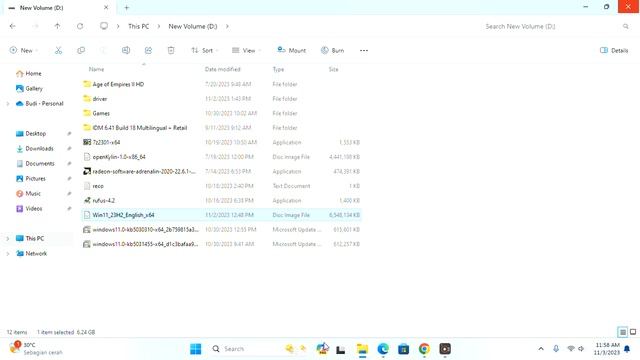Show hidden system tray icons
The height and width of the screenshot is (360, 640).
coord(541,349)
